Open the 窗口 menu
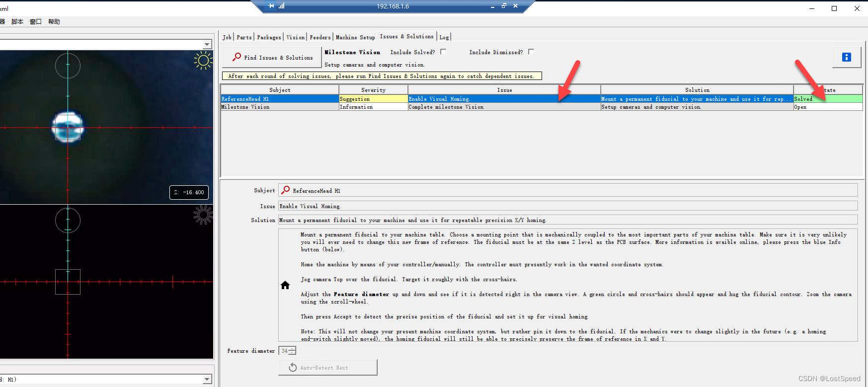Viewport: 868px width, 387px height. click(x=36, y=21)
